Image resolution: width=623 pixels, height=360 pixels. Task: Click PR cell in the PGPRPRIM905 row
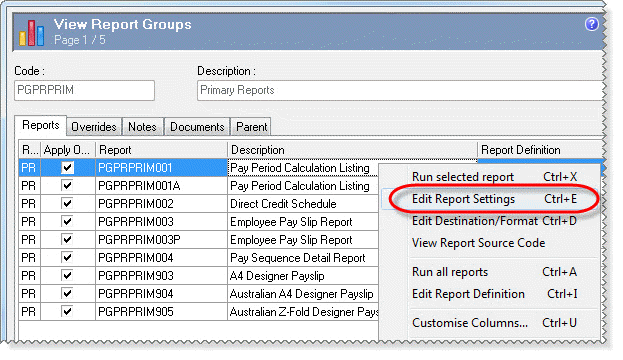coord(29,312)
